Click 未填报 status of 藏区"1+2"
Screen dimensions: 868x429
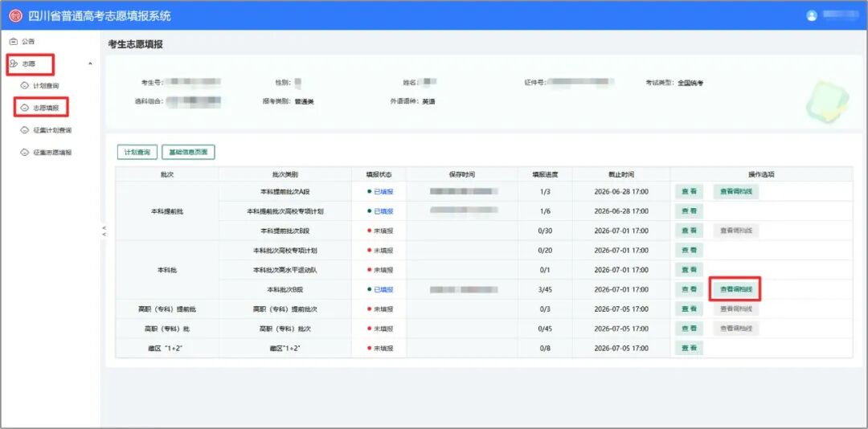pyautogui.click(x=379, y=348)
